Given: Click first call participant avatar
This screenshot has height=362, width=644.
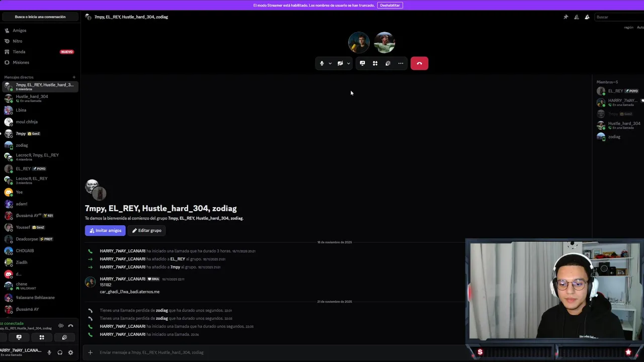Looking at the screenshot, I should coord(359,43).
